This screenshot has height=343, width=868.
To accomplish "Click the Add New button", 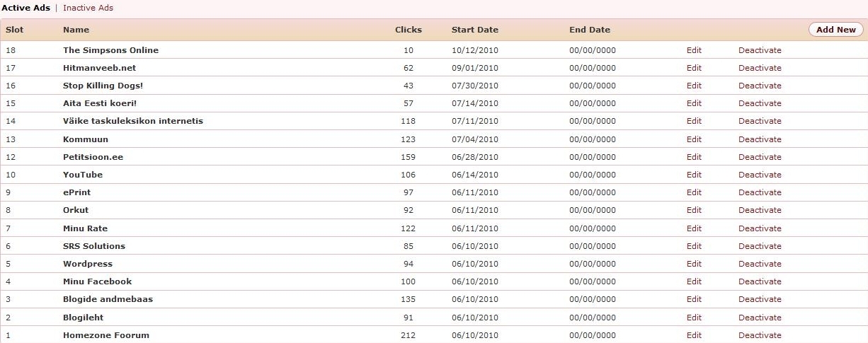I will click(x=835, y=30).
